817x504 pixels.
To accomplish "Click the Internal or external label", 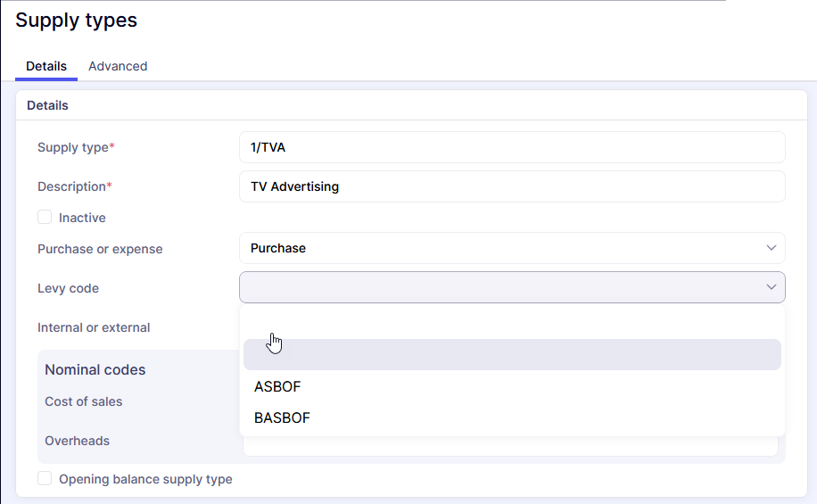I will point(94,327).
